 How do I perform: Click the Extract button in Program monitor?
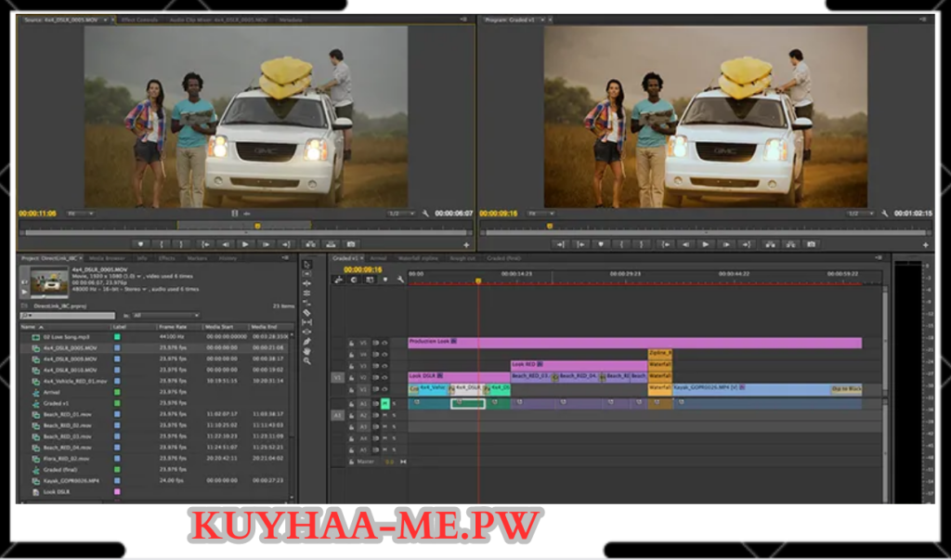[790, 244]
